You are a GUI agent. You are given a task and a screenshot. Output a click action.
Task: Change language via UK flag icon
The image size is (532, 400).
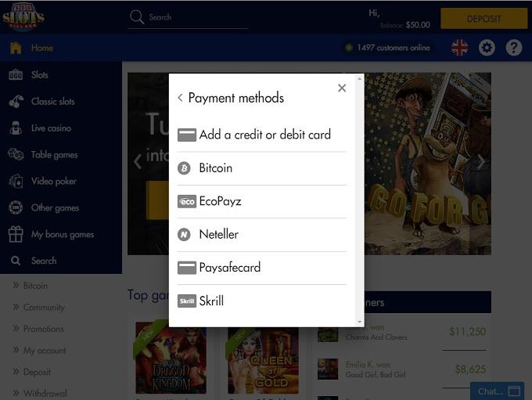click(x=459, y=48)
